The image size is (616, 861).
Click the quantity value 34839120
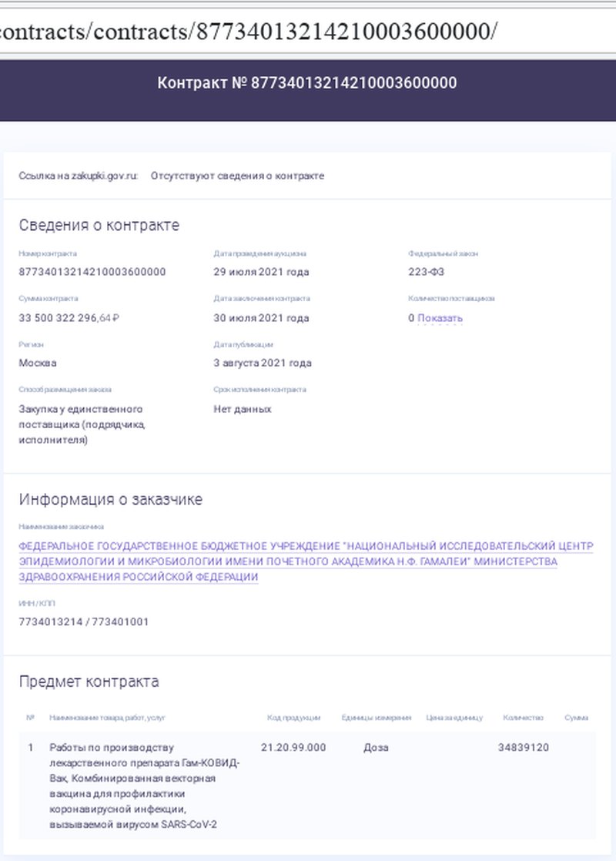pos(524,747)
